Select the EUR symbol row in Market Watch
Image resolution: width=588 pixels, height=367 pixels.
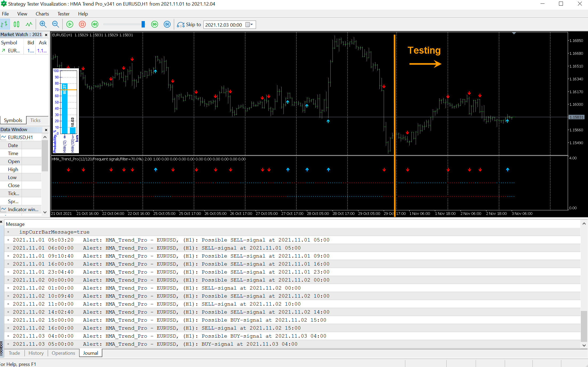[14, 51]
